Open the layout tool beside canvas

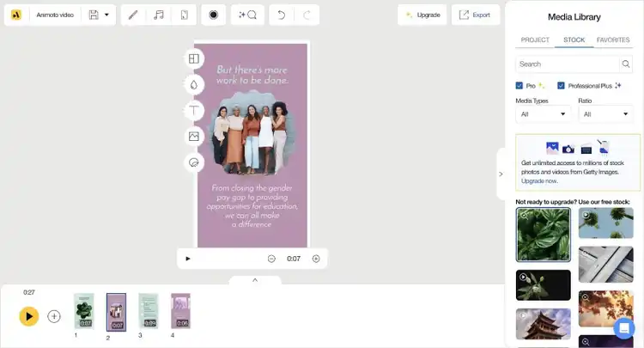[194, 58]
